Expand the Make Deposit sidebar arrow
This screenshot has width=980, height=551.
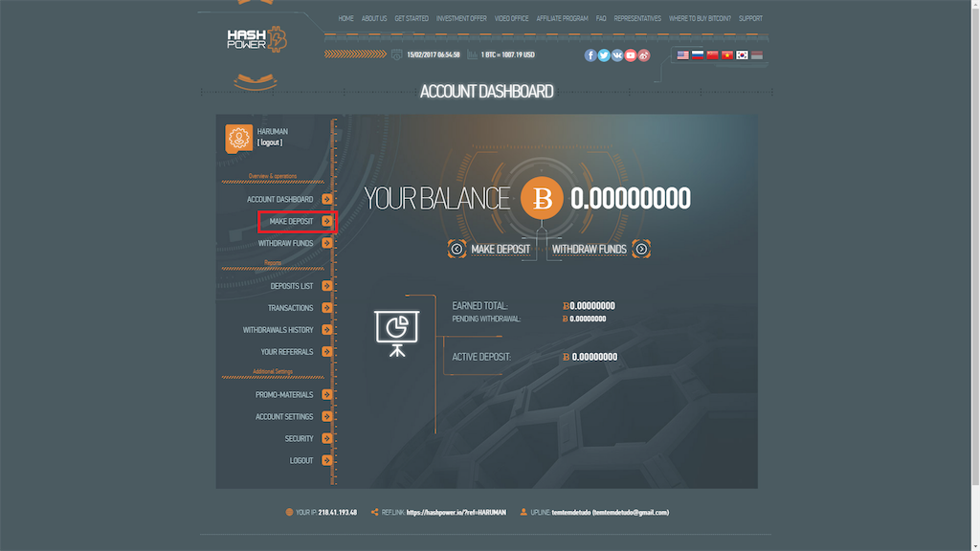click(325, 221)
